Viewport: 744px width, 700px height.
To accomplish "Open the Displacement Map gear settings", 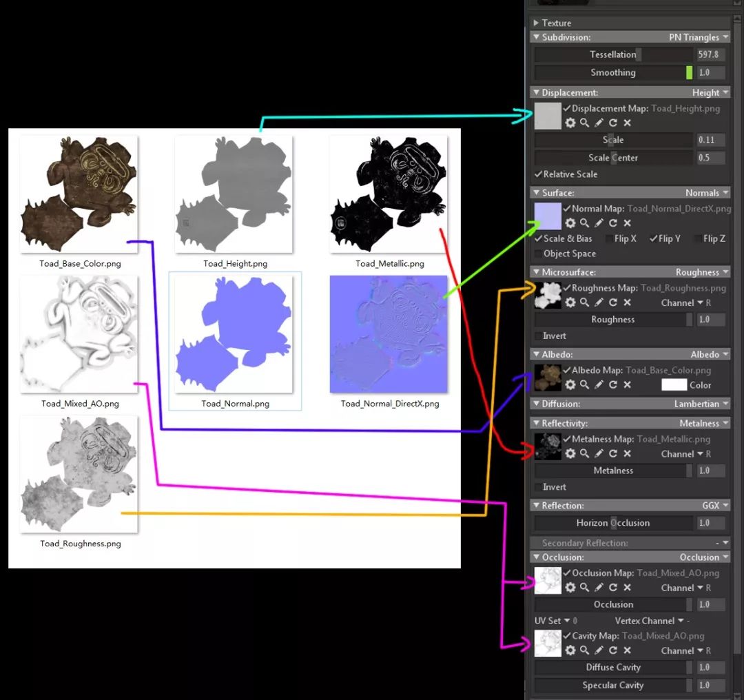I will 570,123.
